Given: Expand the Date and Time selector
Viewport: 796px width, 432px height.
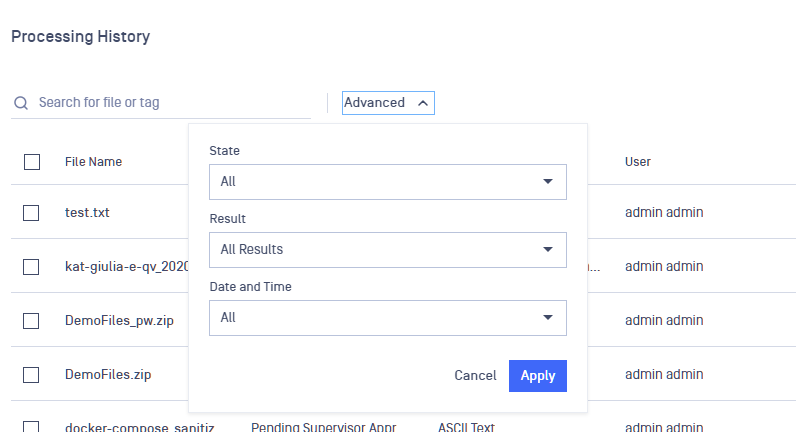Looking at the screenshot, I should [x=388, y=318].
